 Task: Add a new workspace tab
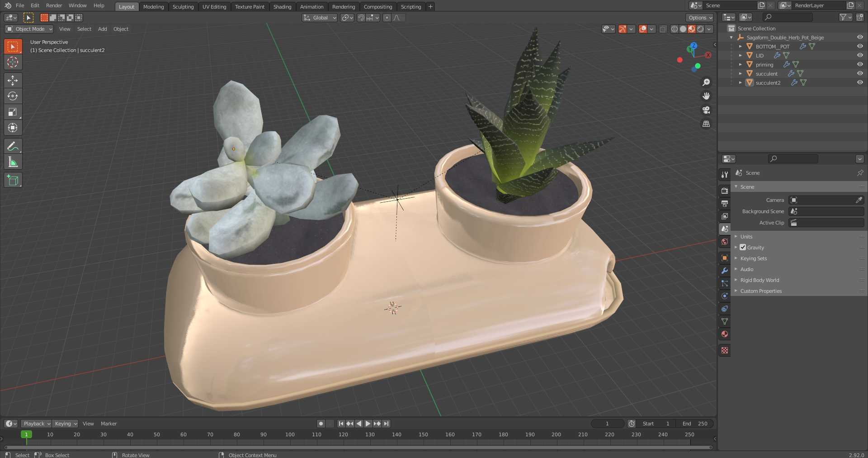tap(430, 7)
